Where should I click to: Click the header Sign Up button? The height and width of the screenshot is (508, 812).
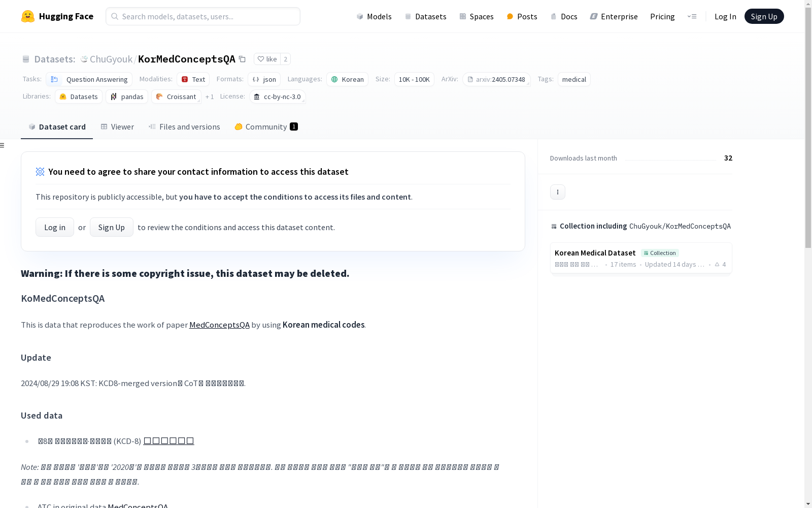pyautogui.click(x=764, y=16)
